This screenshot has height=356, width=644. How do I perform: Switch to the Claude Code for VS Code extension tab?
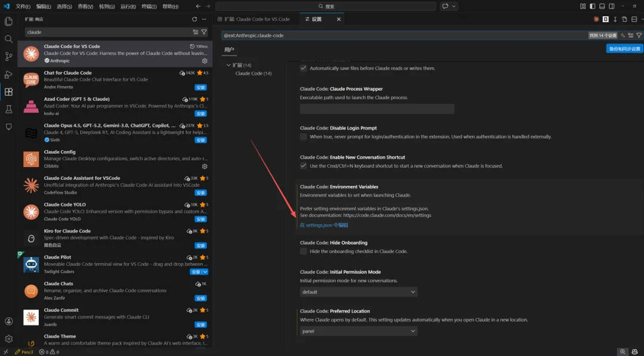(257, 19)
